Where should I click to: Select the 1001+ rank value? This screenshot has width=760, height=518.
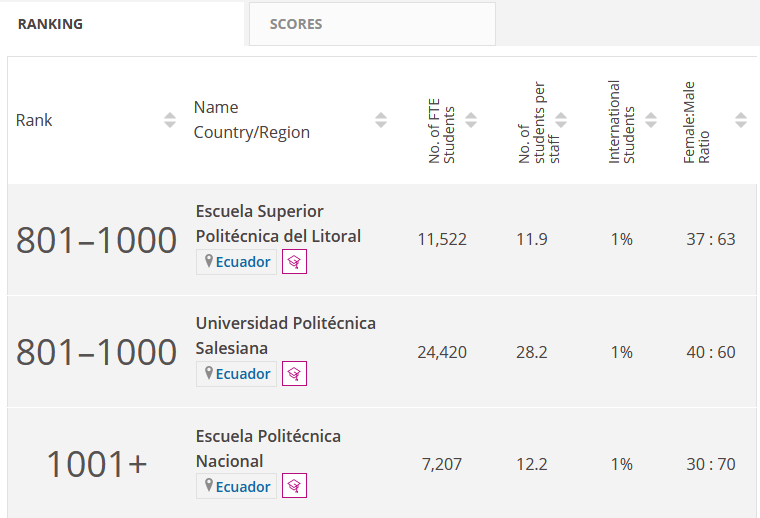click(x=96, y=465)
